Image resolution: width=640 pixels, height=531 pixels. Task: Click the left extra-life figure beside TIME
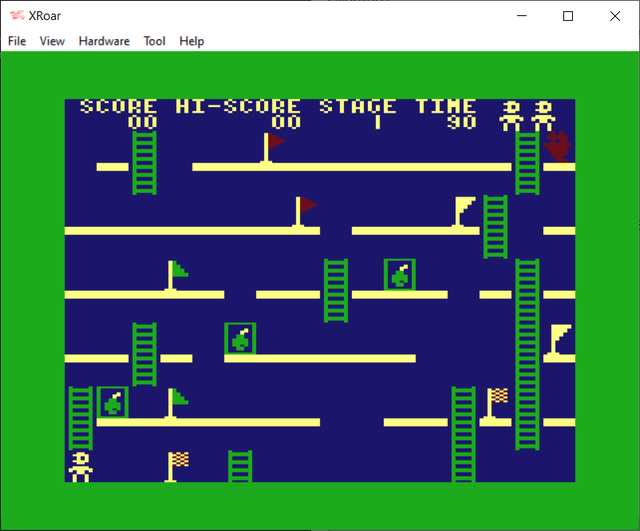511,116
